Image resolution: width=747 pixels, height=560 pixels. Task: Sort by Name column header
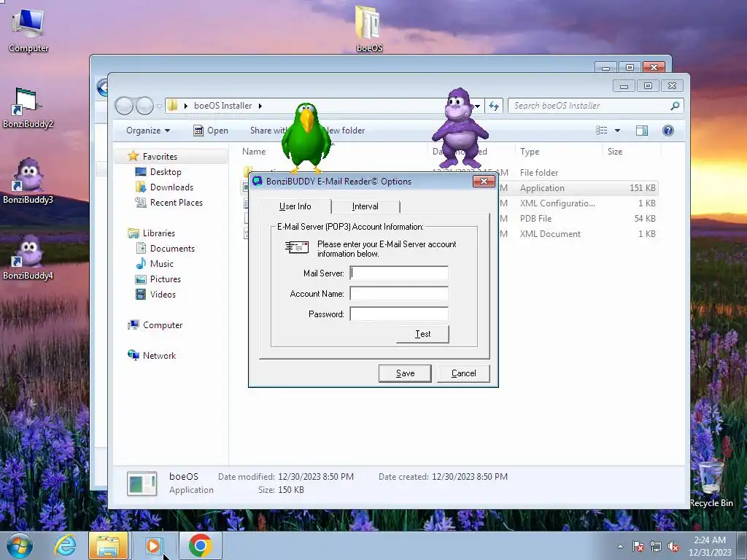(253, 152)
